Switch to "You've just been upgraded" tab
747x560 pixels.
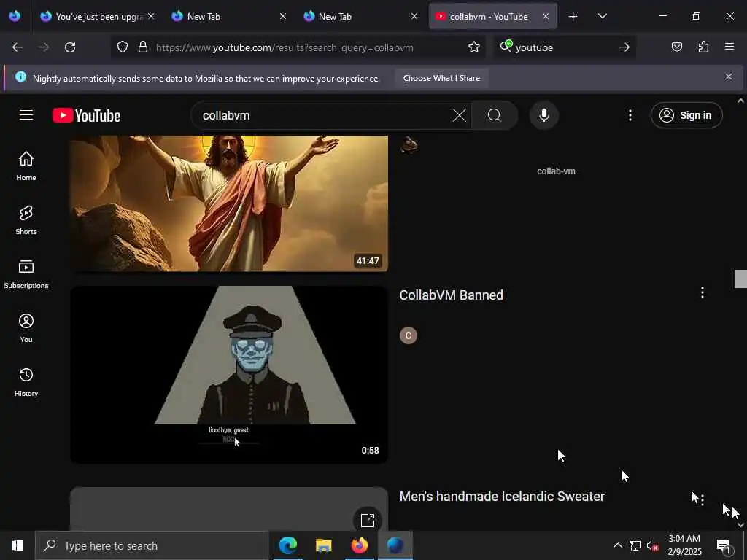coord(98,17)
